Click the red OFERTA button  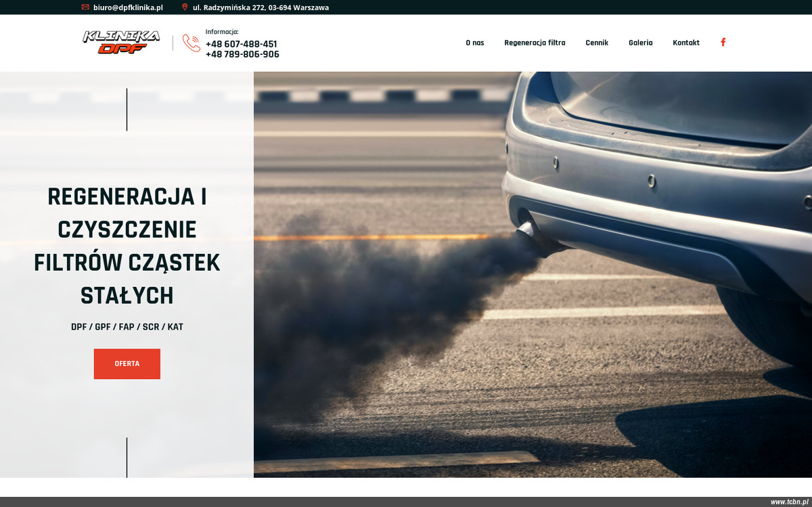click(x=127, y=363)
